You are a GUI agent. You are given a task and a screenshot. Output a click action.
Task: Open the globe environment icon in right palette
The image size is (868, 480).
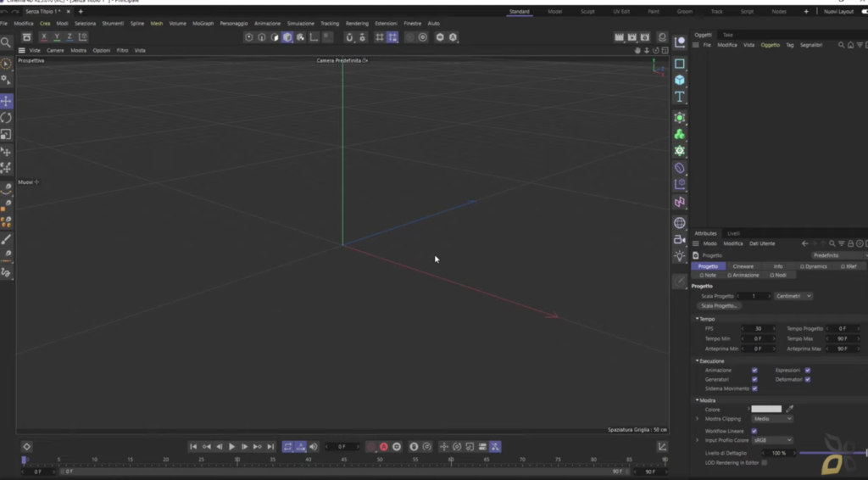click(x=680, y=223)
